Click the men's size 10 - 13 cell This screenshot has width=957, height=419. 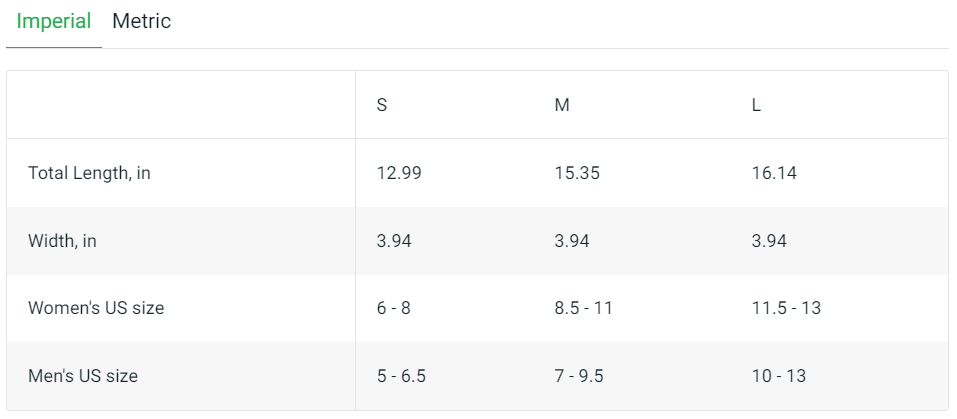point(779,376)
